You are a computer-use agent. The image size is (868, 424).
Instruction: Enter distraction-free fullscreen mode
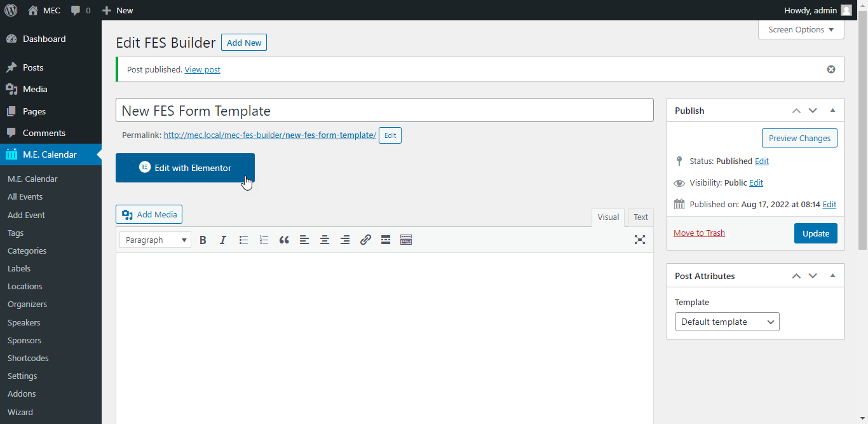coord(640,240)
